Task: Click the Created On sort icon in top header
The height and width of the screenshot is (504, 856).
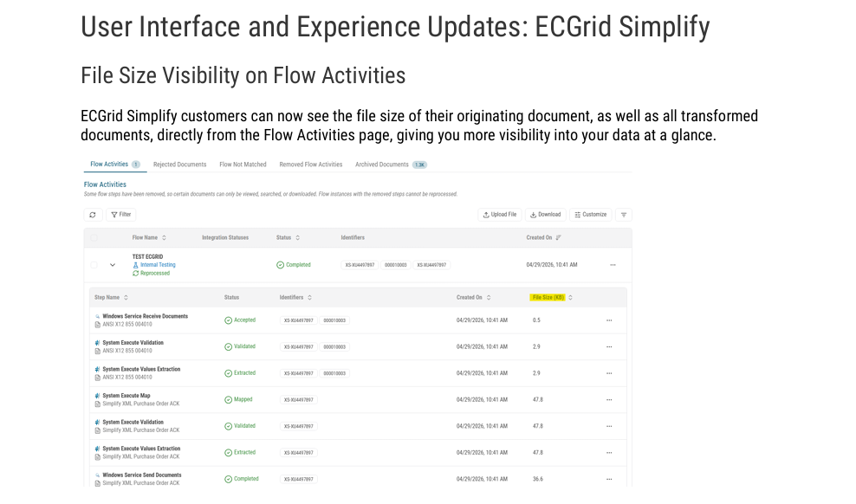Action: 558,238
